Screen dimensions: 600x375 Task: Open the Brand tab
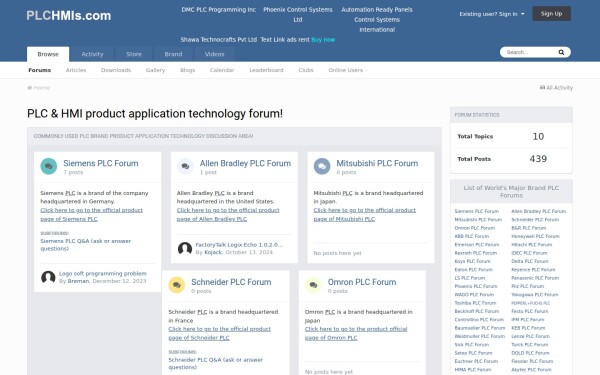173,54
